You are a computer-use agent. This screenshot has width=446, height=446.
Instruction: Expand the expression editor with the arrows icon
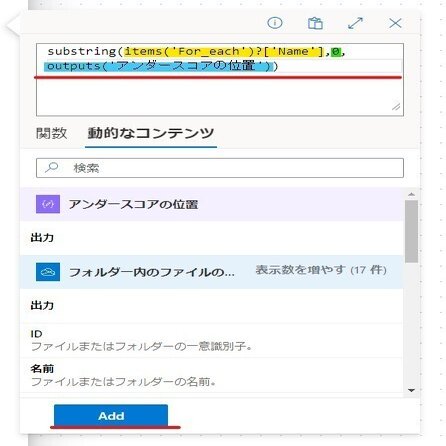[x=355, y=23]
